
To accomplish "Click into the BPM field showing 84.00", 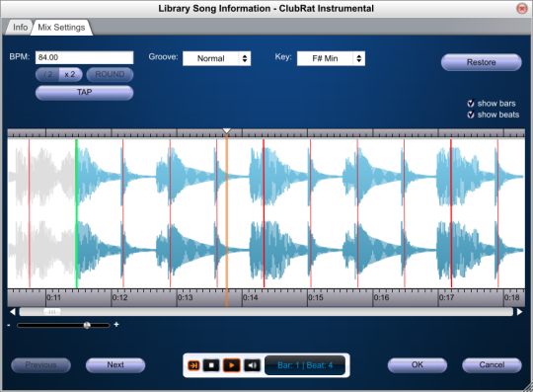I will (84, 57).
